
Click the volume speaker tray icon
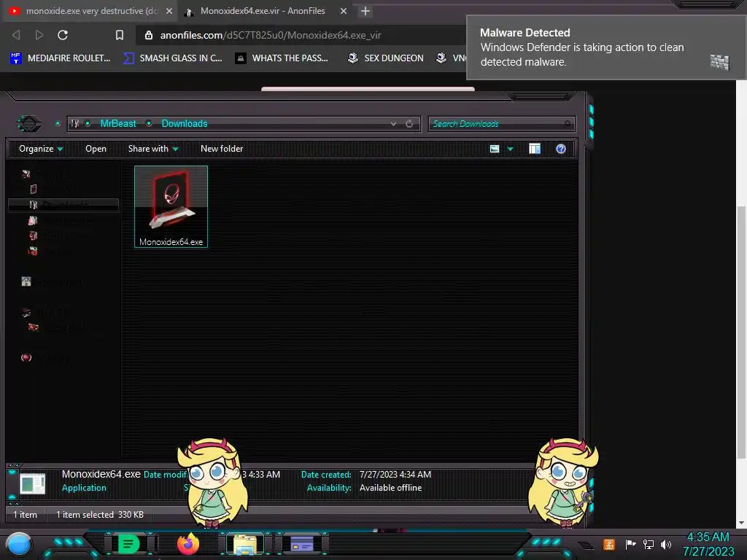[665, 544]
